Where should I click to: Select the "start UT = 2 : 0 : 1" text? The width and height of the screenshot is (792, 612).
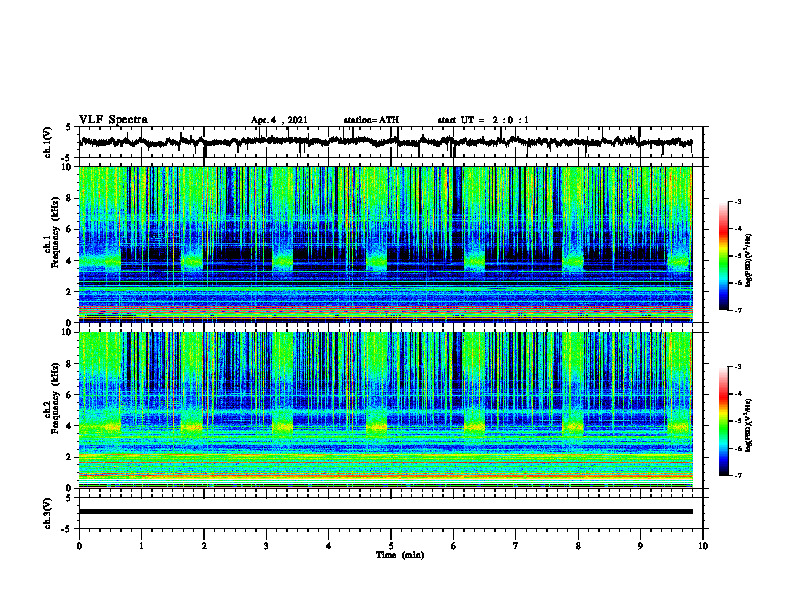pos(483,120)
